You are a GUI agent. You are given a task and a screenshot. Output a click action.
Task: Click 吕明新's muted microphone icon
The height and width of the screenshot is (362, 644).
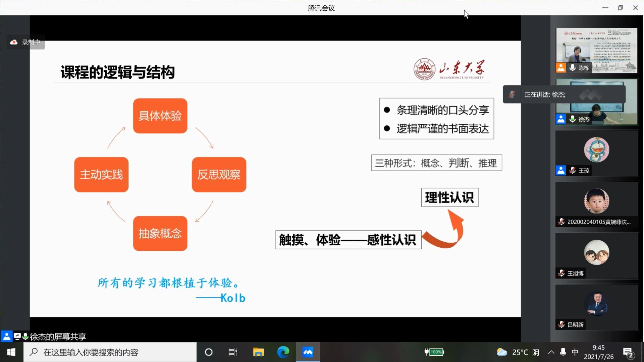click(561, 324)
